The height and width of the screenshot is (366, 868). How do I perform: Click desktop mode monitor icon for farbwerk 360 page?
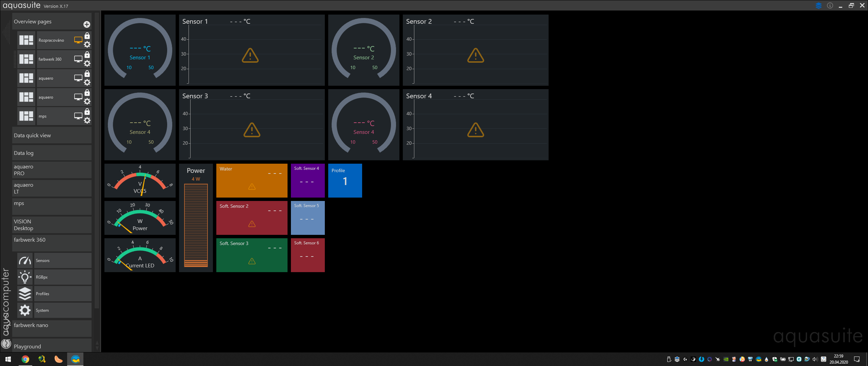pyautogui.click(x=78, y=59)
